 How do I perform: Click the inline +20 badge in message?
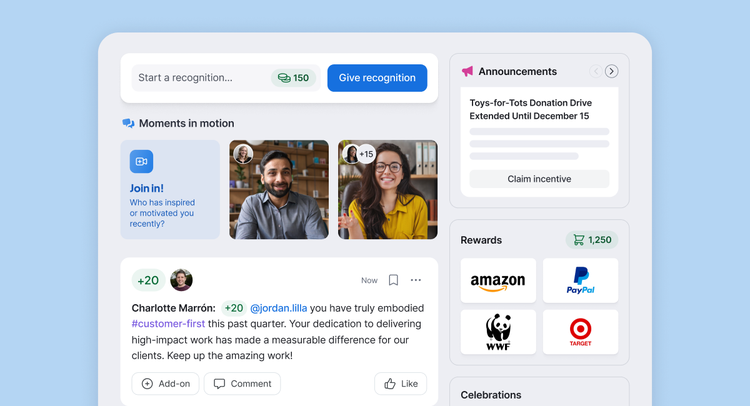pos(234,308)
